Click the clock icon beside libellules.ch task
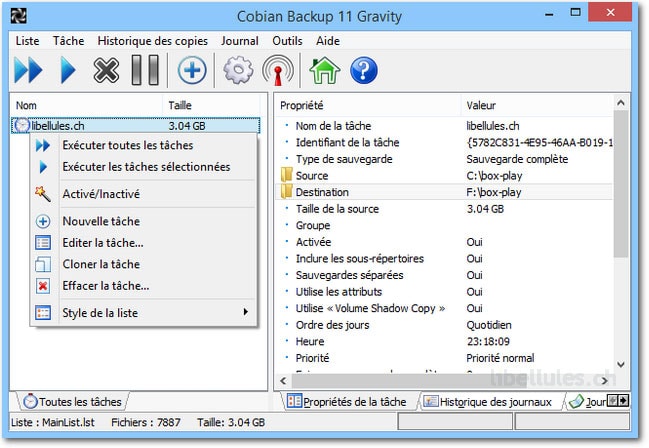 (x=22, y=125)
